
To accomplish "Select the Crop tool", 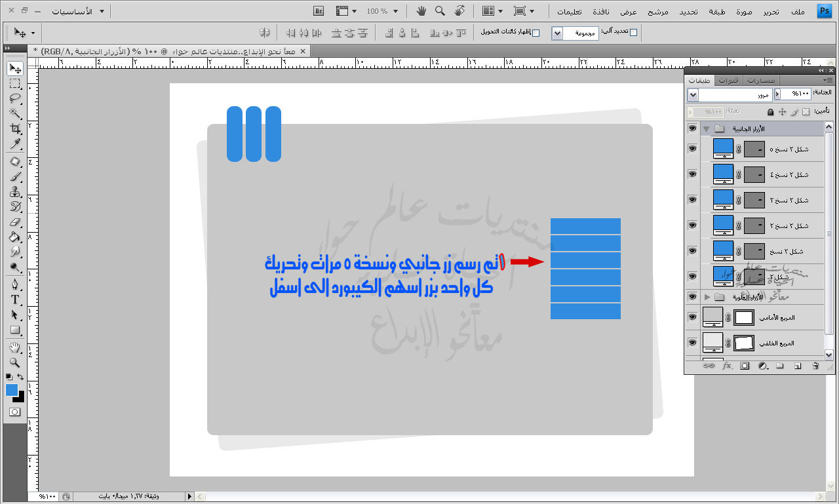I will click(x=15, y=128).
